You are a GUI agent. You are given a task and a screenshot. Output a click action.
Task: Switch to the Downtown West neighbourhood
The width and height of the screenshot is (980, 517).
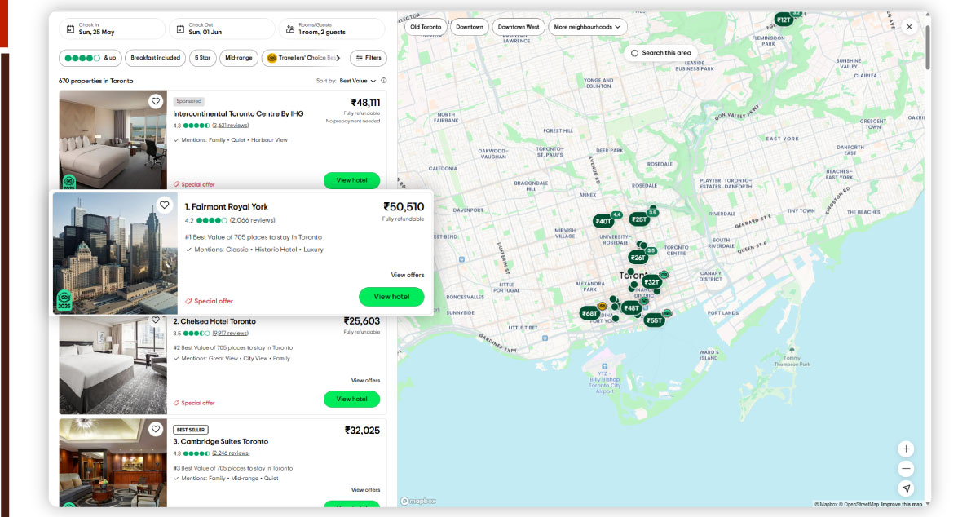518,26
